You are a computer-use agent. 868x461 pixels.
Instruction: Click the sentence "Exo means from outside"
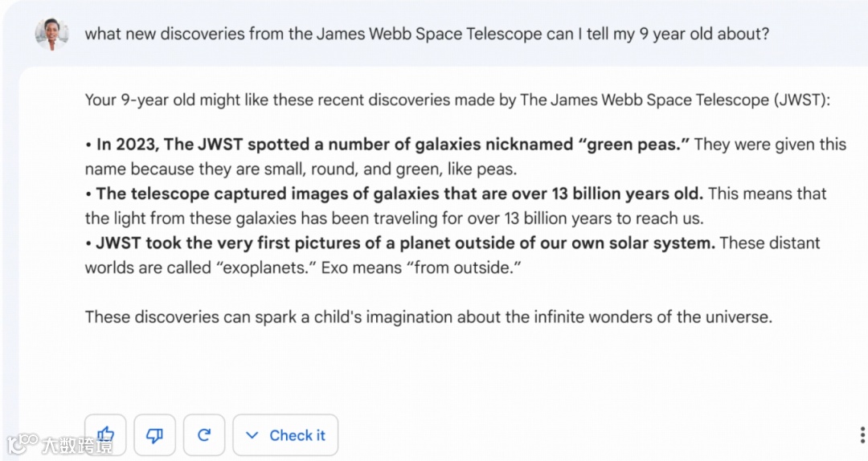(421, 267)
